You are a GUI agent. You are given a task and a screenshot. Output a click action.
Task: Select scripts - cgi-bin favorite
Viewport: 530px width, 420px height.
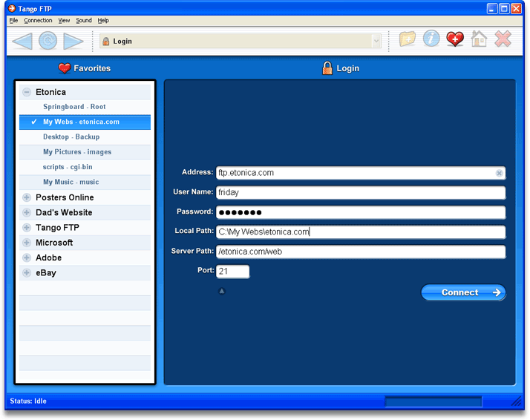[85, 167]
